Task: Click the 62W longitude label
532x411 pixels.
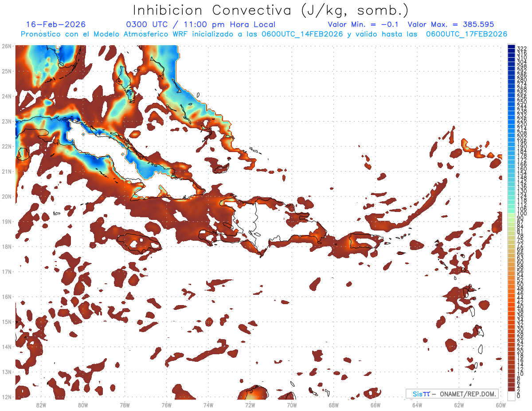Action: [459, 405]
